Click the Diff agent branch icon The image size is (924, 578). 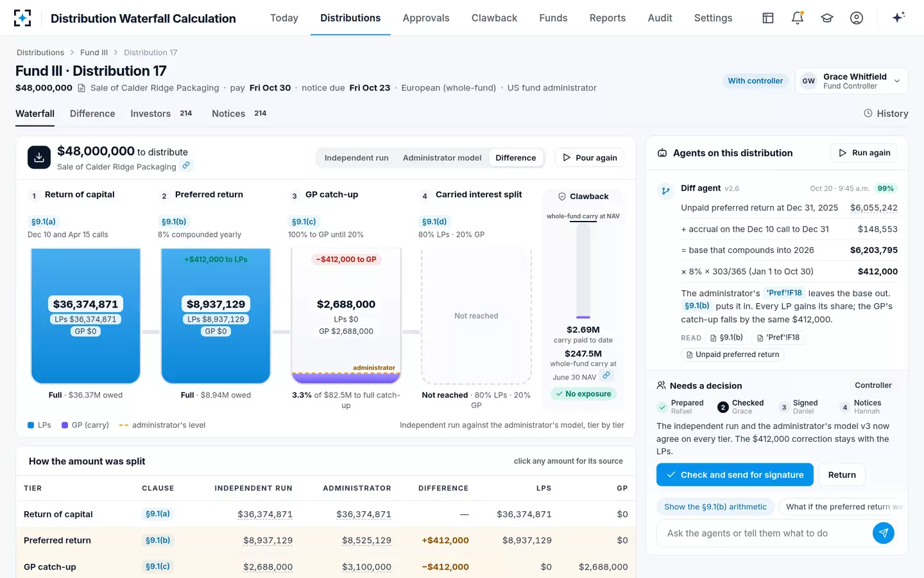click(666, 190)
